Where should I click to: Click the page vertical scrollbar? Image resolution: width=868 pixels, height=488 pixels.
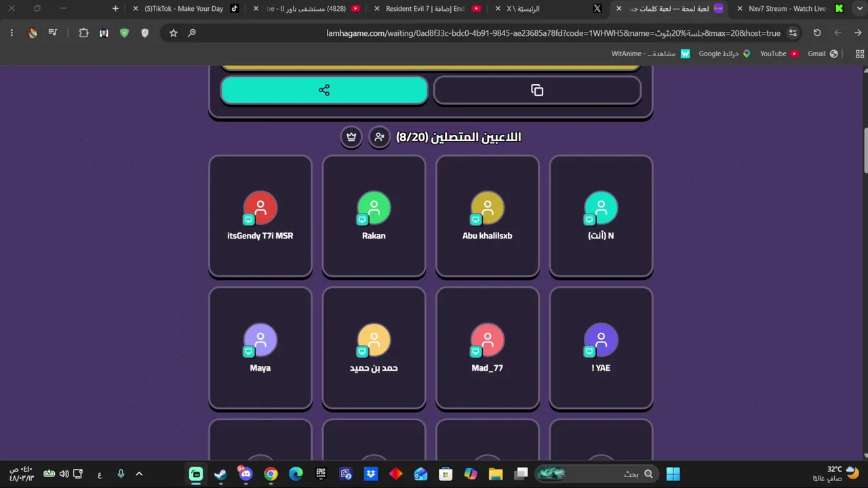point(865,150)
